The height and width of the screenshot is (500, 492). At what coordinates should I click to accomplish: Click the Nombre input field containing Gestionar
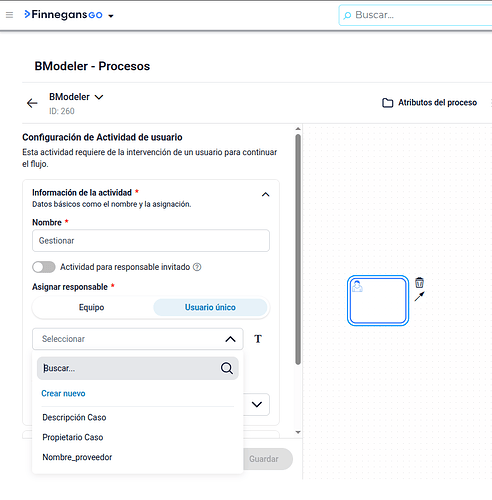click(151, 240)
